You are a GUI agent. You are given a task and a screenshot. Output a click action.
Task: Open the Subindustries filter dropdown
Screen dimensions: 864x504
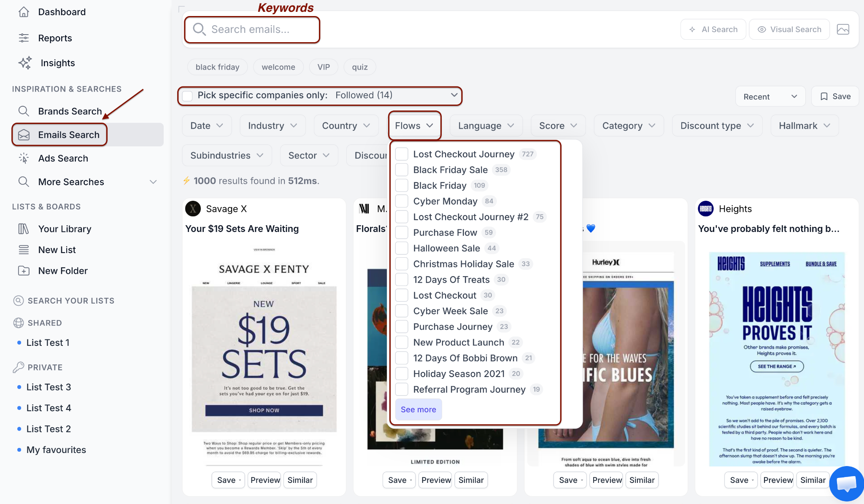coord(227,155)
